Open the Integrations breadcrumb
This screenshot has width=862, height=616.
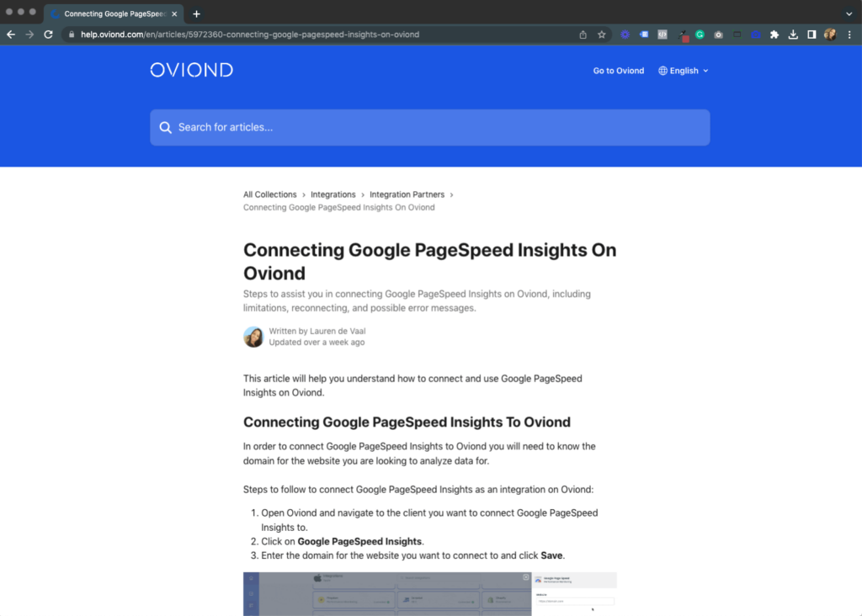[333, 194]
